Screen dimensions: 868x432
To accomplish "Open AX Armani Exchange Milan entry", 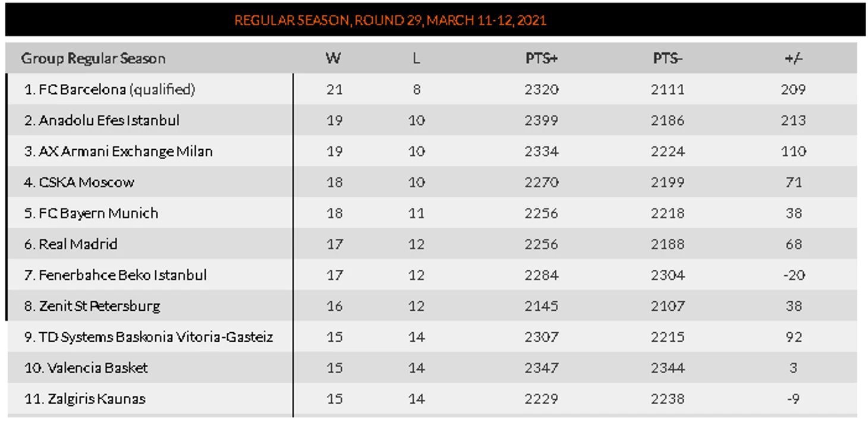I will (125, 151).
